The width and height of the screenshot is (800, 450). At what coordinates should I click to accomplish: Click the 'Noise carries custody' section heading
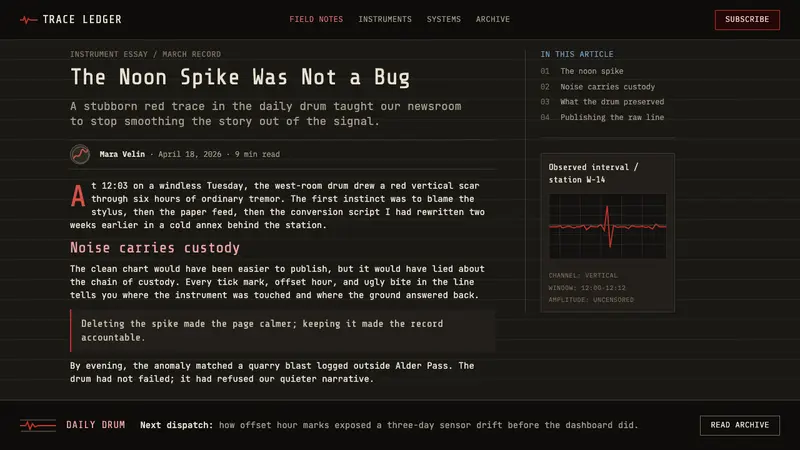pos(155,248)
